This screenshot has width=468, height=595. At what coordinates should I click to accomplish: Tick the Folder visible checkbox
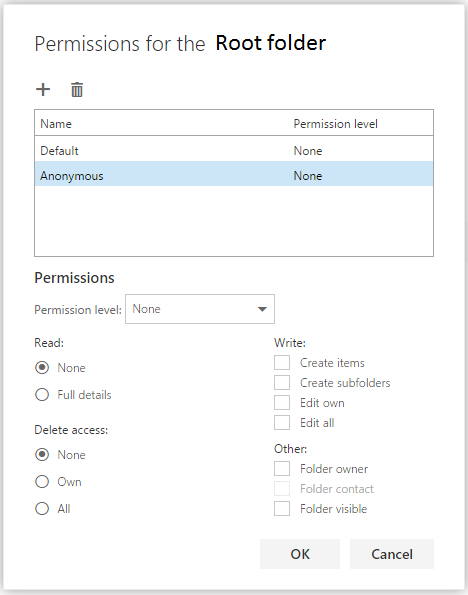[x=282, y=508]
